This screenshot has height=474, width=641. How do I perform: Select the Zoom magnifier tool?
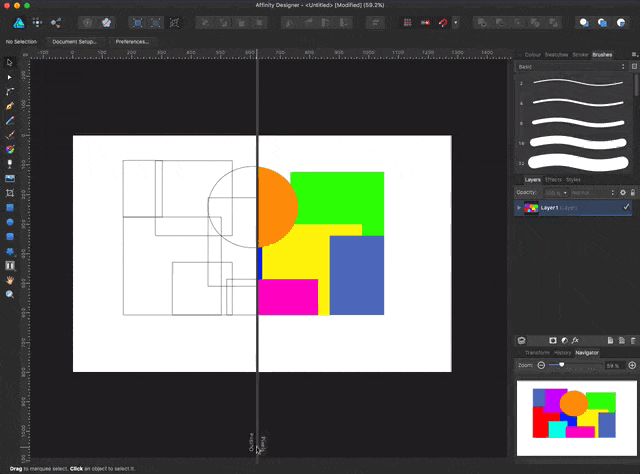[10, 295]
